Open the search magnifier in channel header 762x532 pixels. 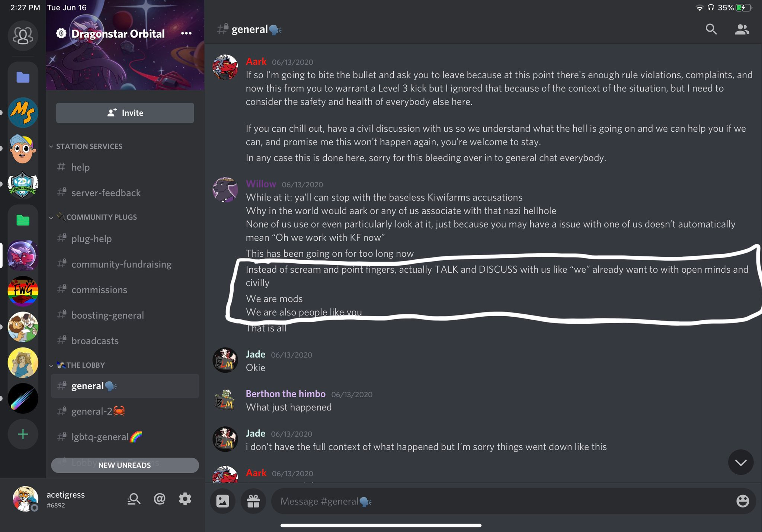[711, 29]
